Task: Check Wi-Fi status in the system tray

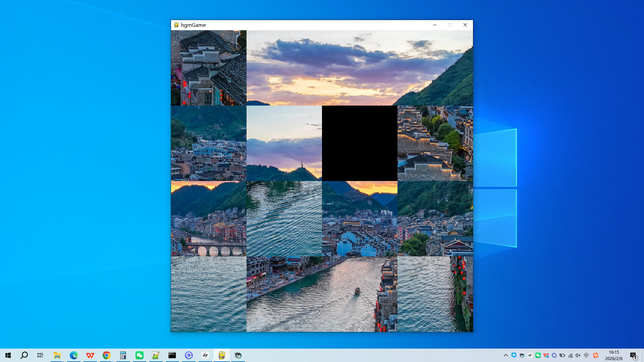Action: click(570, 355)
